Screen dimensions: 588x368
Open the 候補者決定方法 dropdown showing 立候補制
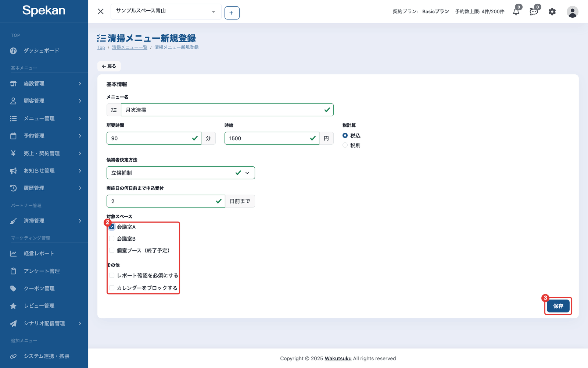point(180,173)
